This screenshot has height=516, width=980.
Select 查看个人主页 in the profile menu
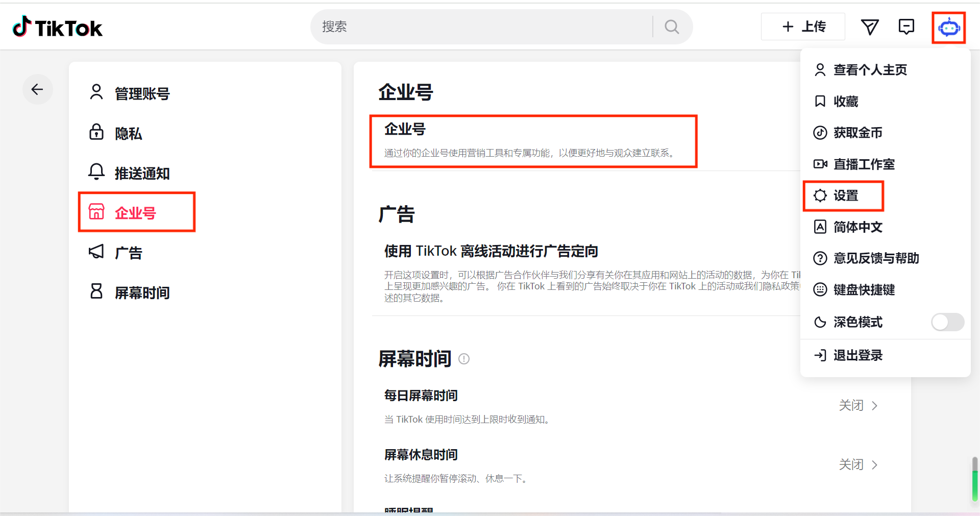[x=885, y=70]
